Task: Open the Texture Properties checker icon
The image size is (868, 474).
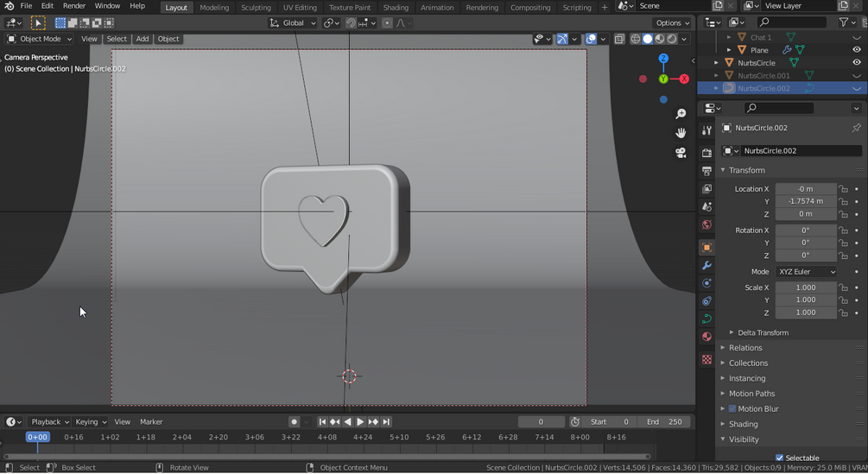Action: coord(706,359)
